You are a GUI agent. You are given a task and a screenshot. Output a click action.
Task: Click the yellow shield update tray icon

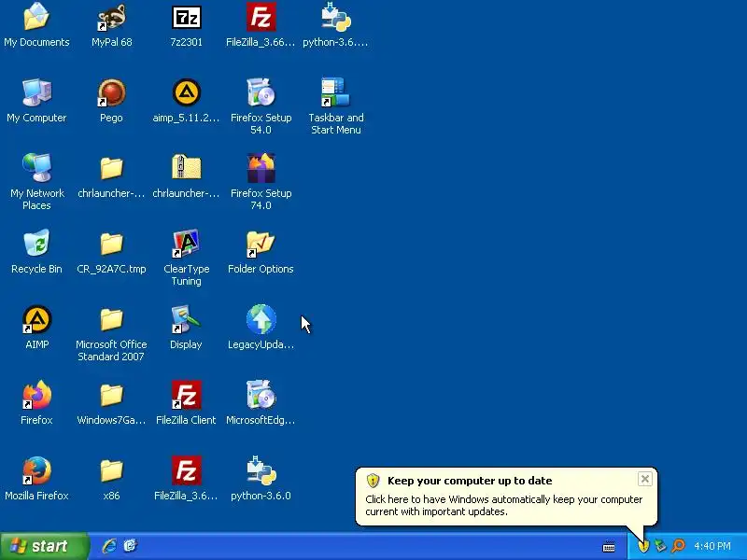point(643,546)
